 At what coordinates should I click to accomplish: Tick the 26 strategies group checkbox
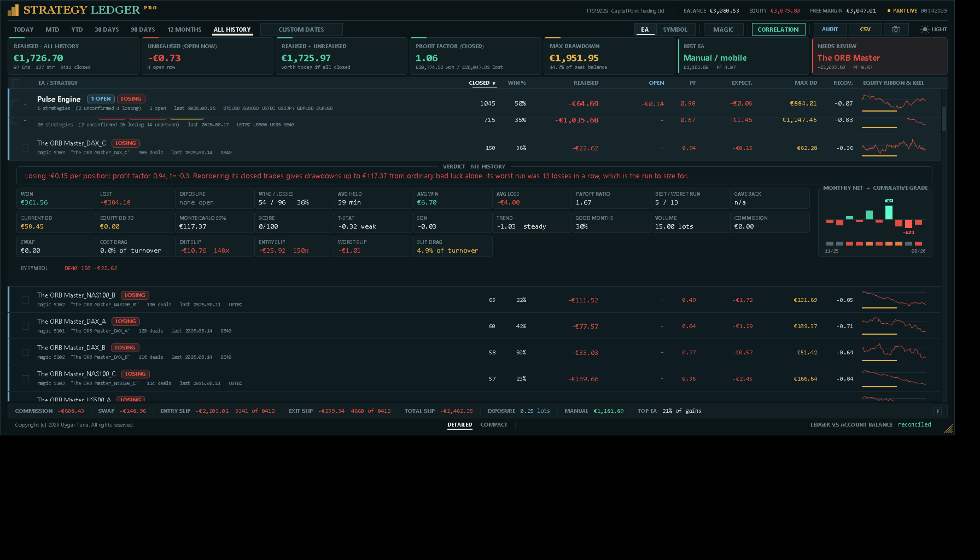click(x=16, y=120)
